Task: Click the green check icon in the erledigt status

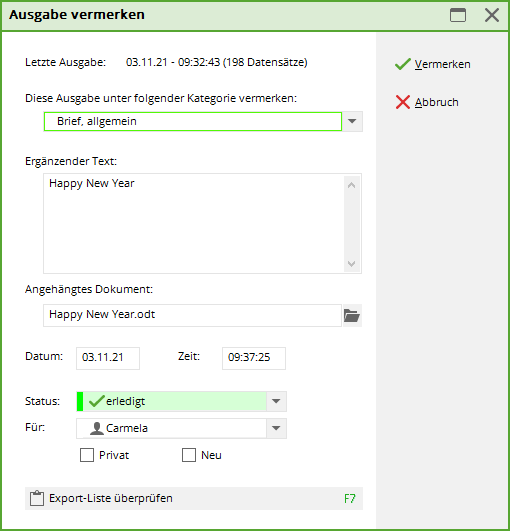Action: [x=96, y=401]
